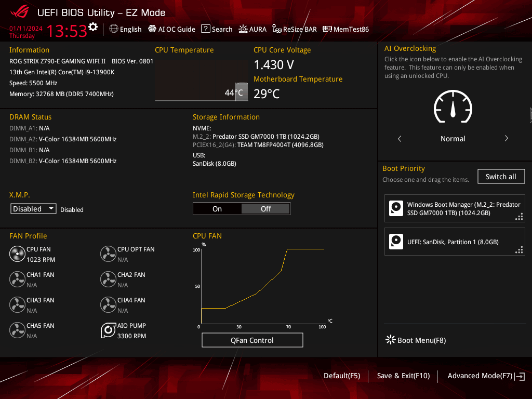Click the CPU FAN curve graph

[263, 286]
